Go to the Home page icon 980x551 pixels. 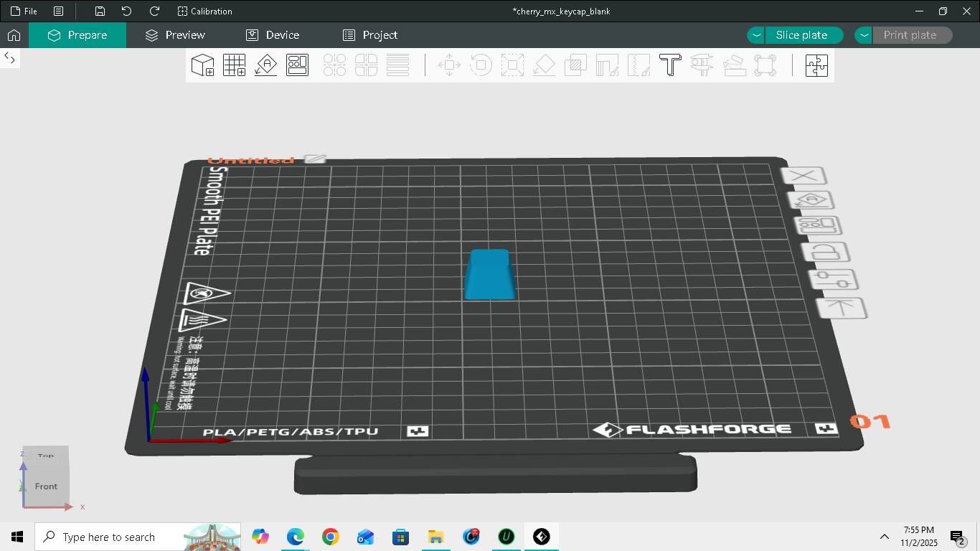(14, 35)
